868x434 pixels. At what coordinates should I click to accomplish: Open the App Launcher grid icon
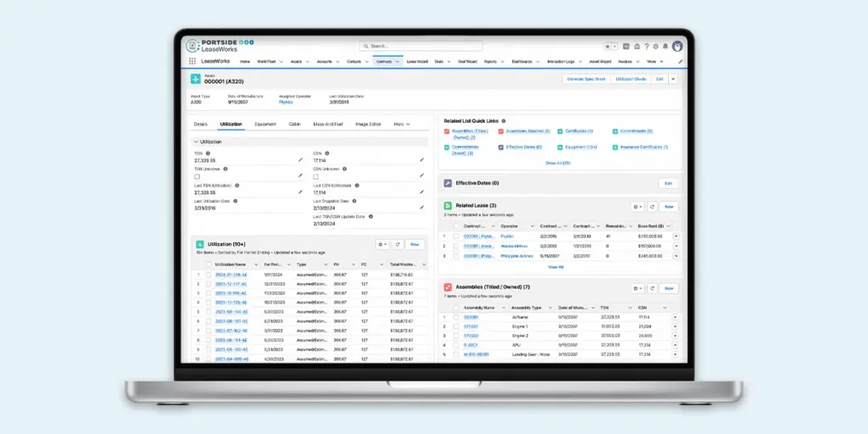[192, 61]
